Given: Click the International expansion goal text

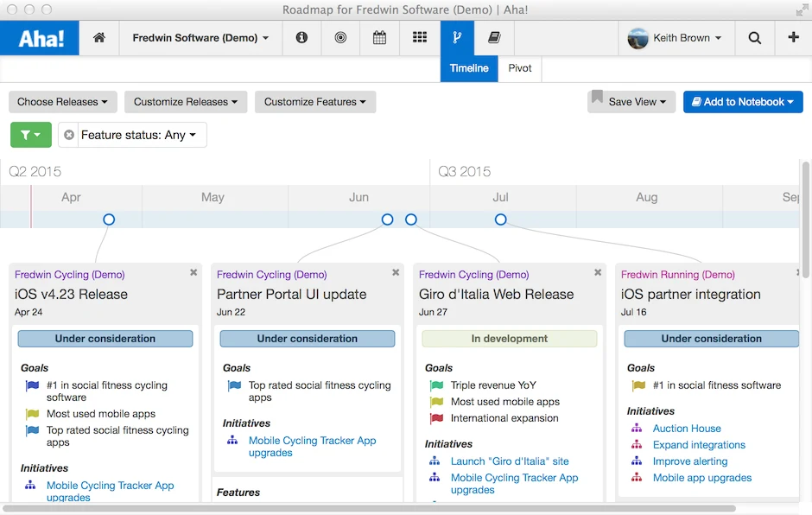Looking at the screenshot, I should [504, 418].
